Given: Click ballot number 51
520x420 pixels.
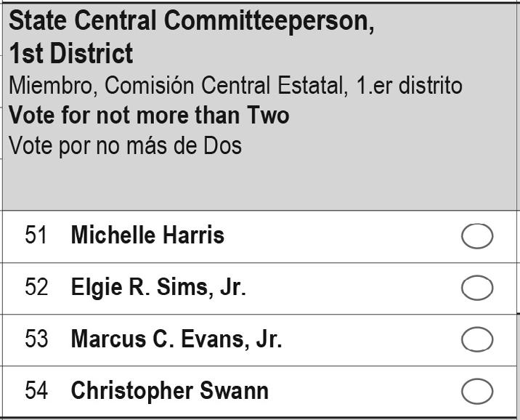Looking at the screenshot, I should [36, 235].
